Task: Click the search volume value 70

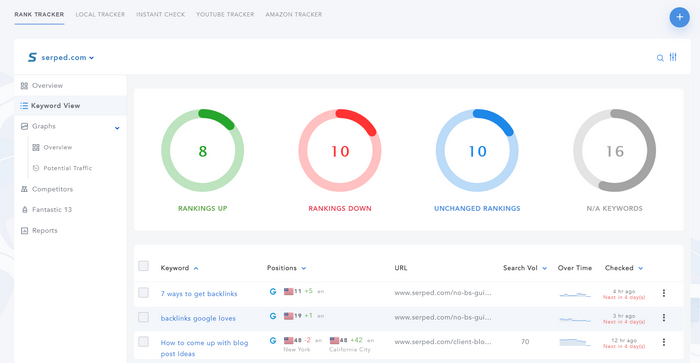Action: [x=525, y=342]
